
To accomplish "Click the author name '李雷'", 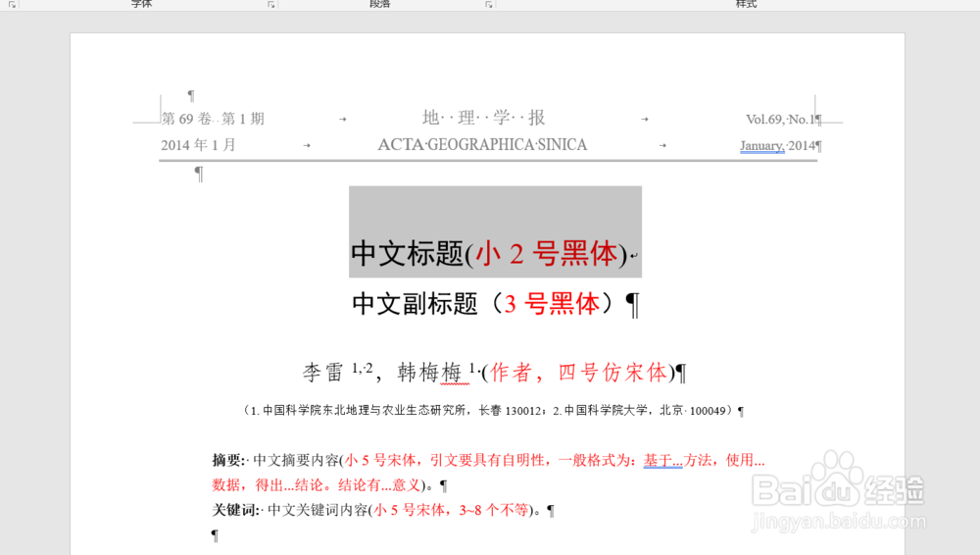I will 323,373.
